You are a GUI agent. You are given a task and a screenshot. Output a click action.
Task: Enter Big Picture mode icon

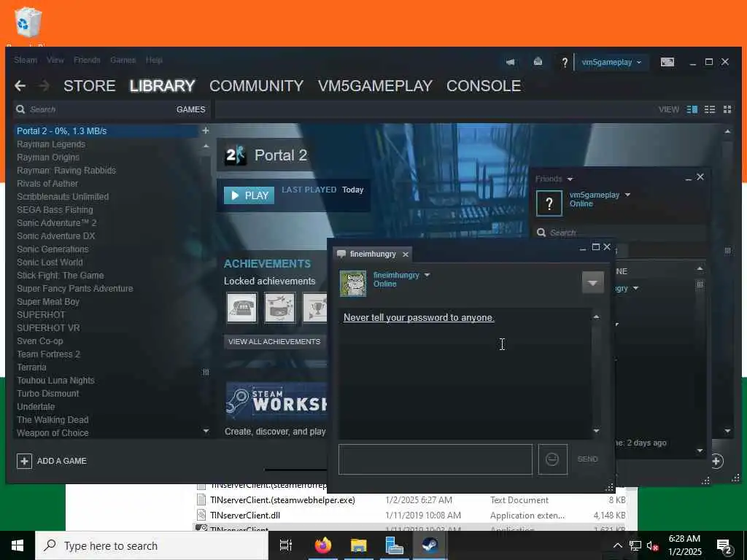(667, 62)
